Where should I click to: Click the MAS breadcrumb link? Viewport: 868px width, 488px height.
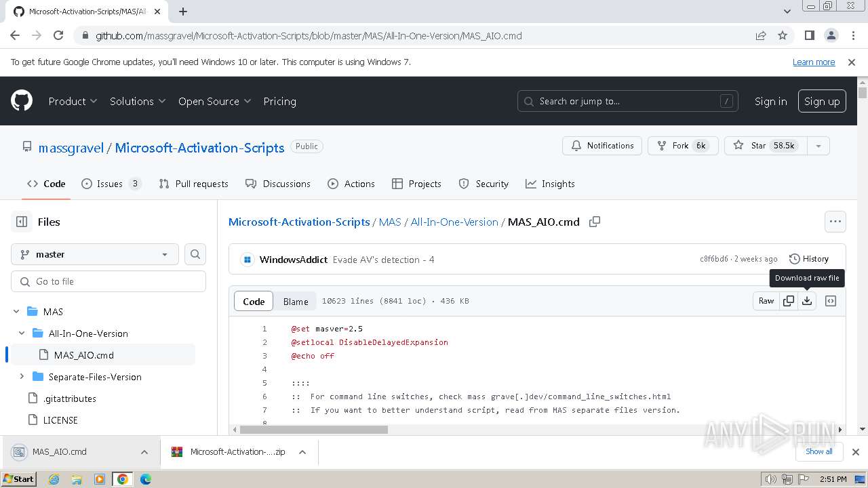tap(390, 222)
